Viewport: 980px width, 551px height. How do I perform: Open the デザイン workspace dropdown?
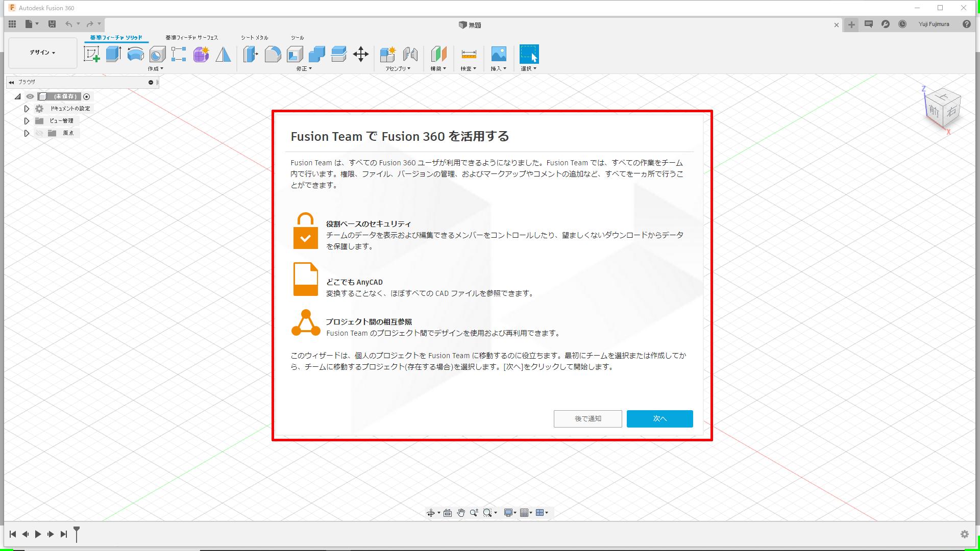pyautogui.click(x=43, y=53)
